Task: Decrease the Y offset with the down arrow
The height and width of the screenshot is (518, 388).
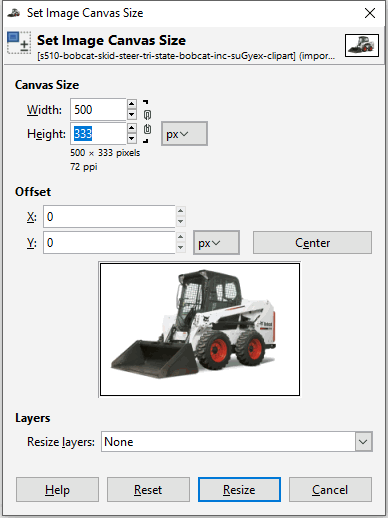Action: (181, 248)
